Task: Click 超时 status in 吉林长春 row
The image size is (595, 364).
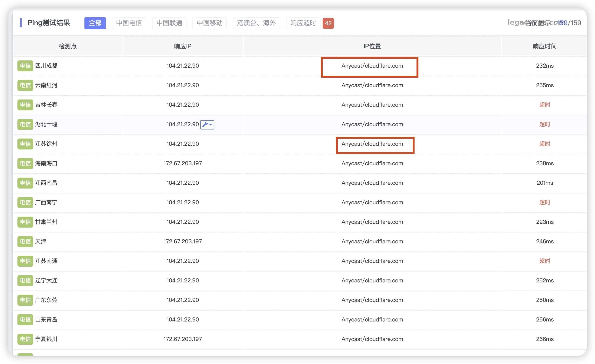Action: click(x=545, y=105)
